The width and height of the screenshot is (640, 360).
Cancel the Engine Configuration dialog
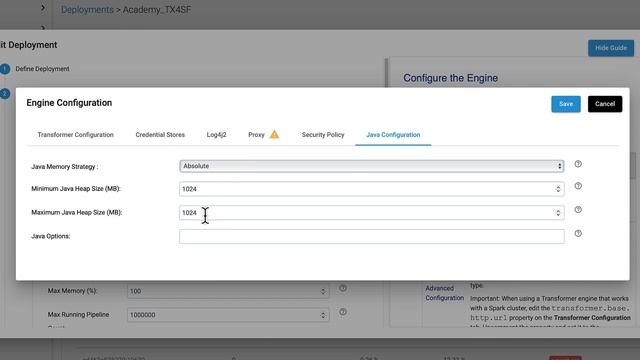(605, 104)
